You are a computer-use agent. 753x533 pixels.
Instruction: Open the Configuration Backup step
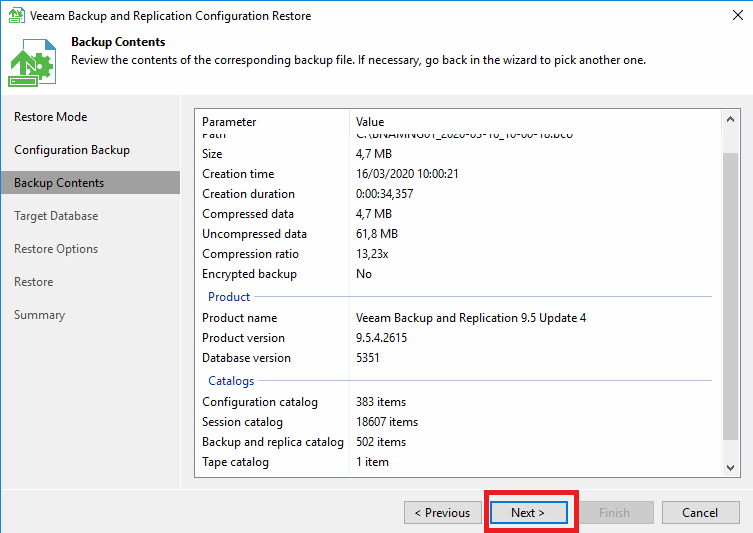[x=72, y=150]
